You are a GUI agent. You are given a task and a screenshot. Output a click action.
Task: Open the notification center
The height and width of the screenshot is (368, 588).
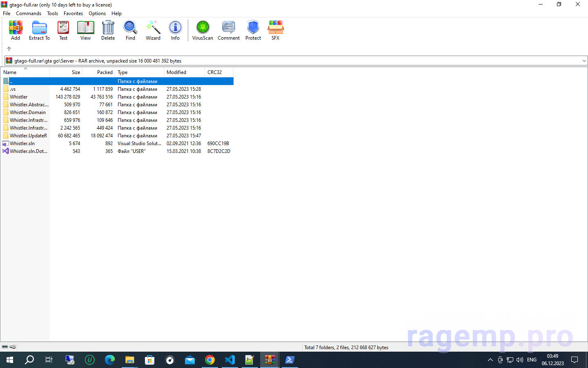pos(575,360)
